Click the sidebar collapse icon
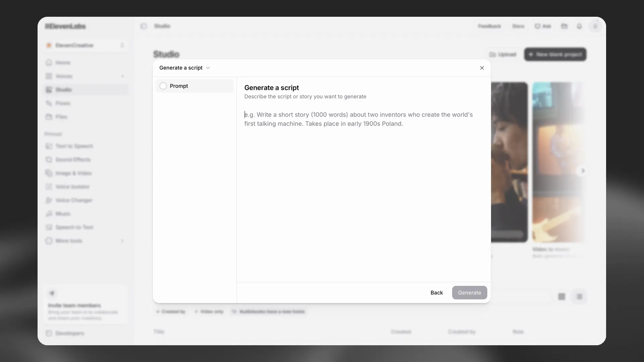Image resolution: width=644 pixels, height=362 pixels. coord(144,26)
